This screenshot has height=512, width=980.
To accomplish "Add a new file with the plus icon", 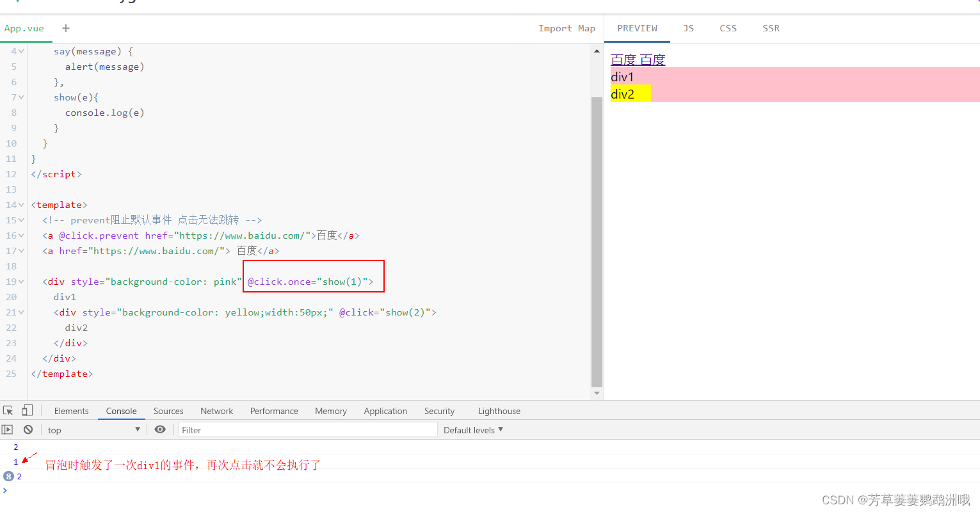I will pyautogui.click(x=66, y=28).
